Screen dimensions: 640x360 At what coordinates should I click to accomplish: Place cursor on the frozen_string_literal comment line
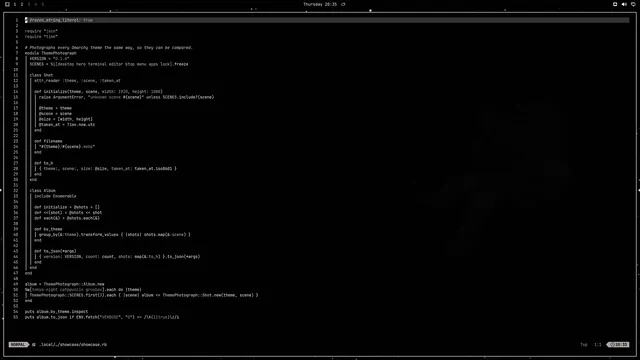(x=59, y=20)
